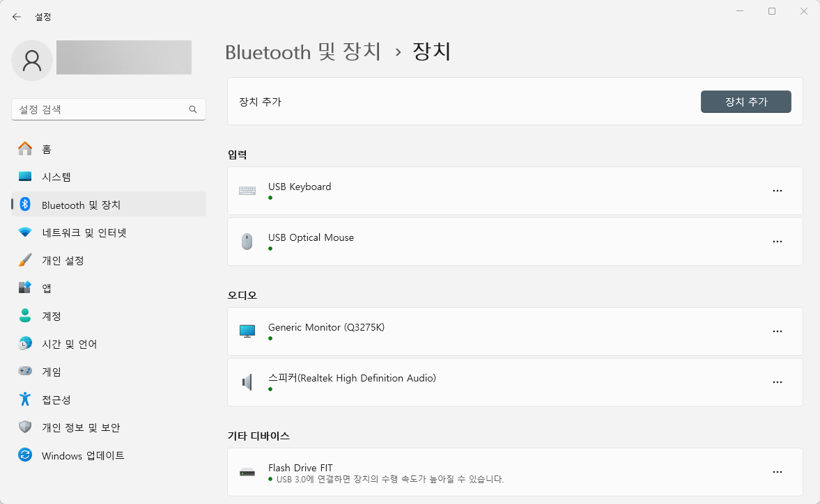The image size is (820, 504).
Task: Select 스피커(Realtek High Definition Audio) text
Action: click(x=352, y=378)
